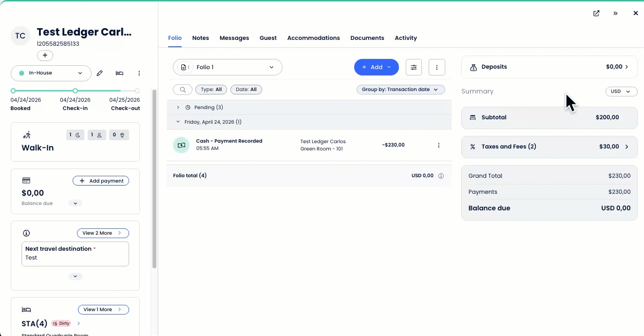Collapse the Friday, April 24, 2026 group
Viewport: 644px width, 336px height.
pyautogui.click(x=178, y=122)
